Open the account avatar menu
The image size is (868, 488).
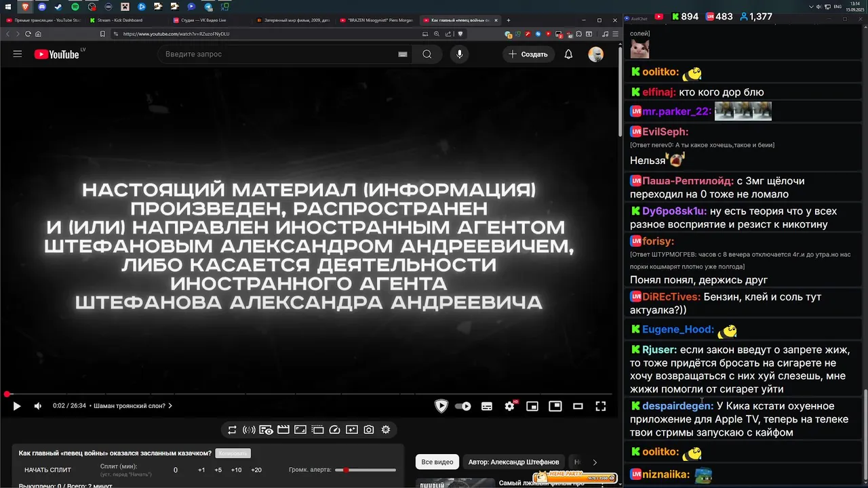pyautogui.click(x=595, y=54)
